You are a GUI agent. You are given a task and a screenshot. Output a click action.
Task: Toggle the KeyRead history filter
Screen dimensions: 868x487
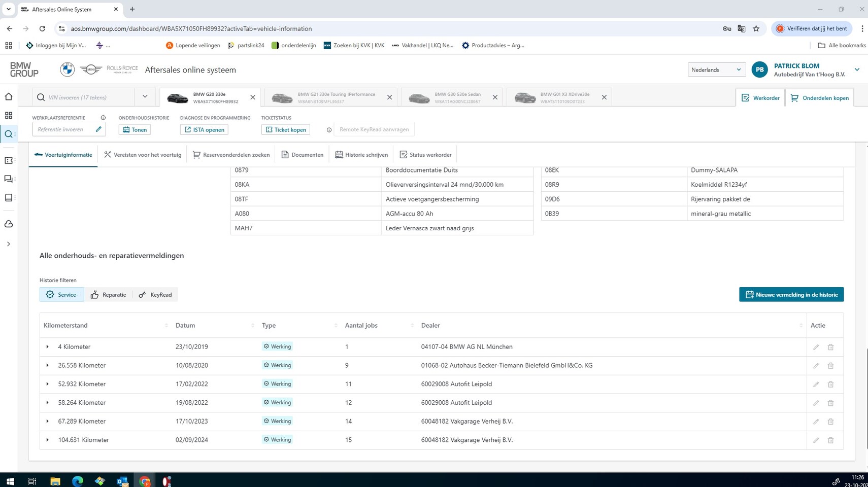[x=155, y=295]
